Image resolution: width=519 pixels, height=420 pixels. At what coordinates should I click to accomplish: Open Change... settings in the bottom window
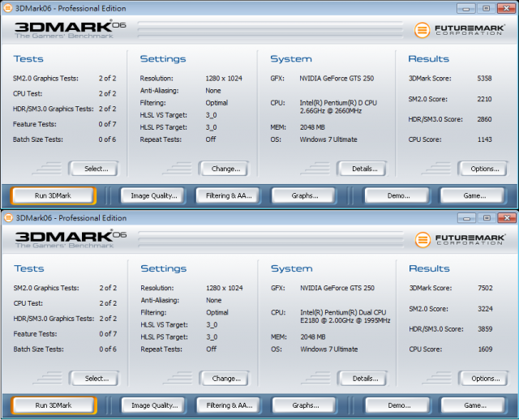tap(224, 379)
